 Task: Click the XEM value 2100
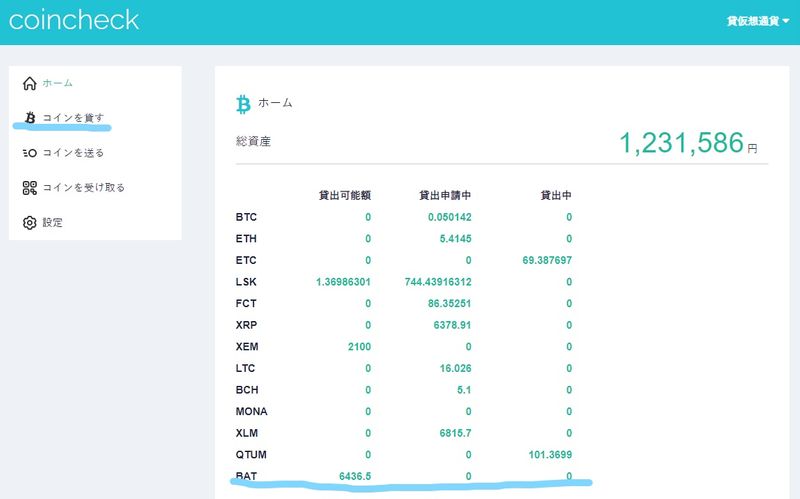(359, 346)
